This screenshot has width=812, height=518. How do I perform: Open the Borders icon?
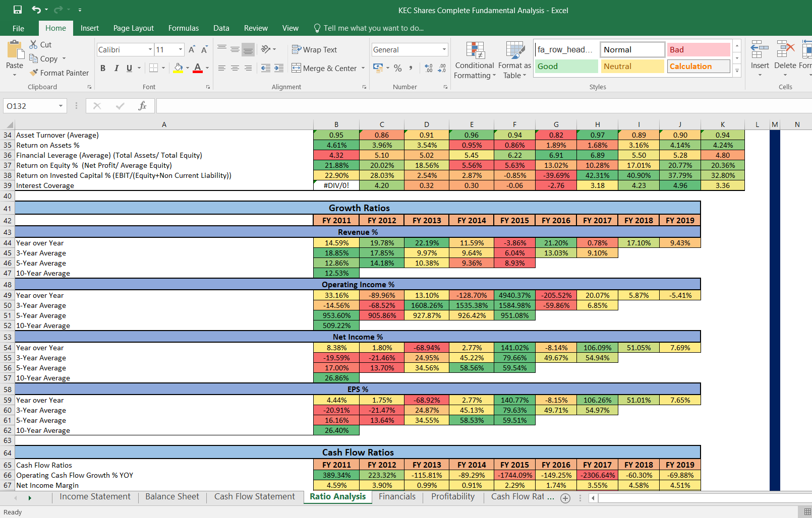(154, 68)
